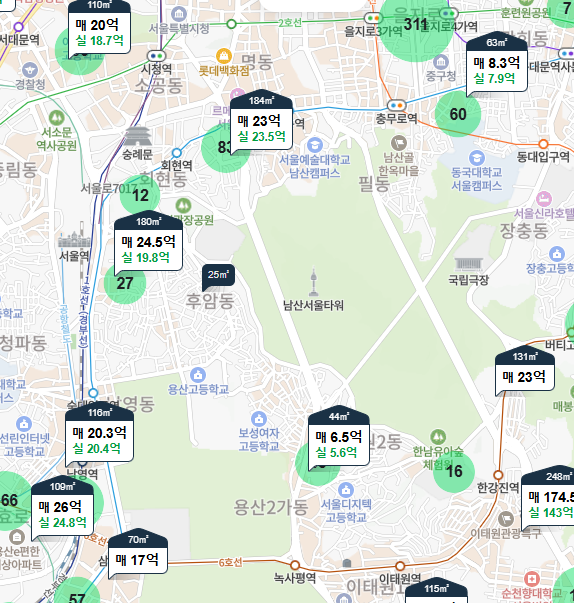
Task: Select the 한남유아숲체험원 tree icon
Action: (438, 437)
